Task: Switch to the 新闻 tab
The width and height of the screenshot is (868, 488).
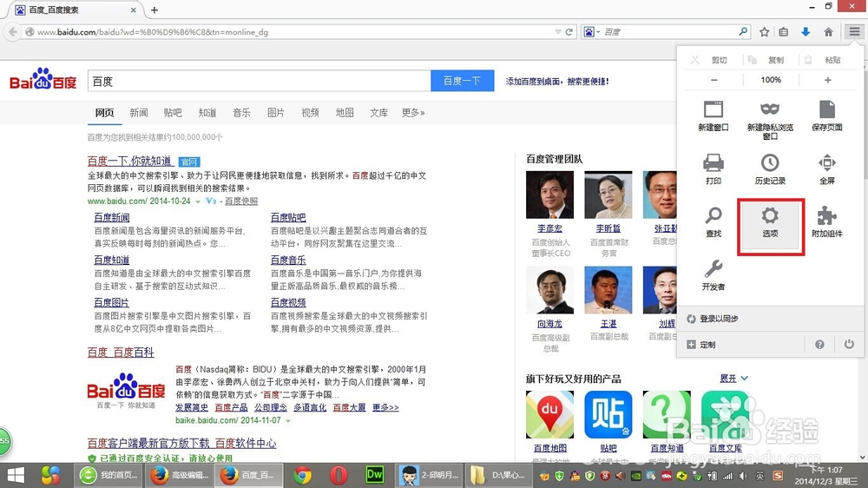Action: click(x=138, y=112)
